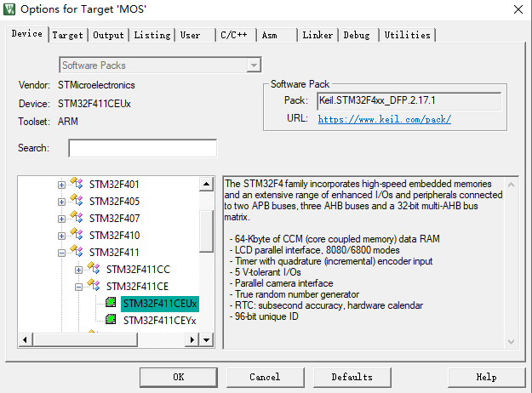The height and width of the screenshot is (393, 532).
Task: Select STM32F411CC tree row label
Action: click(138, 270)
